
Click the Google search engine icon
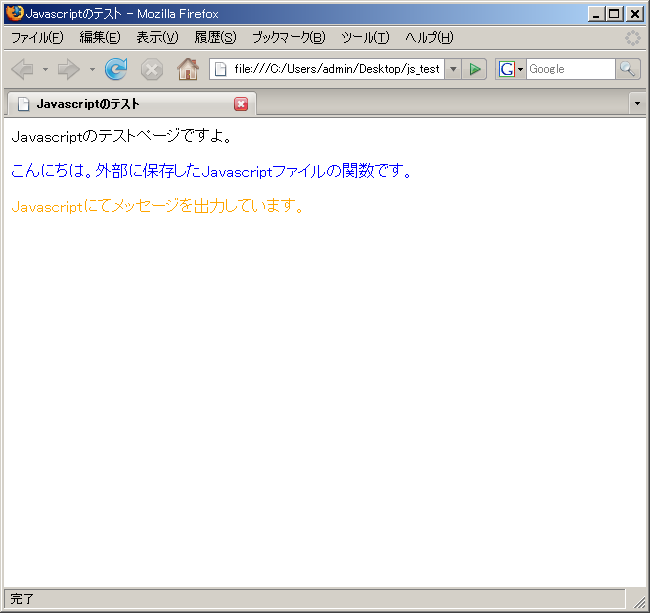point(507,69)
